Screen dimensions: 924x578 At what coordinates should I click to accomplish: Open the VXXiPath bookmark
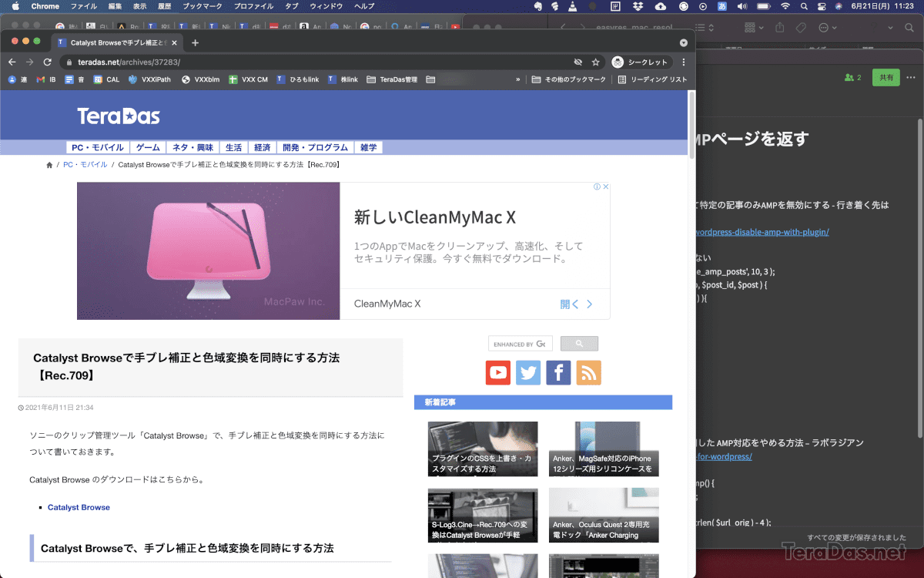149,79
